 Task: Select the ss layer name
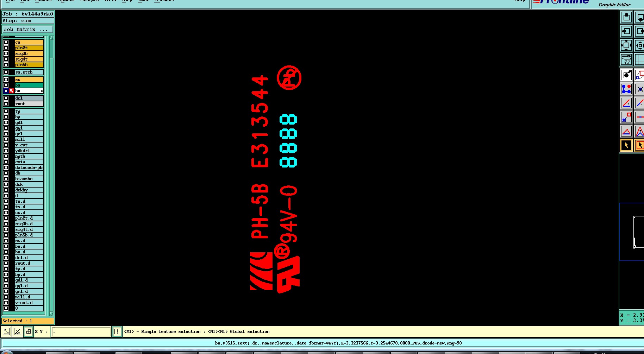[29, 80]
